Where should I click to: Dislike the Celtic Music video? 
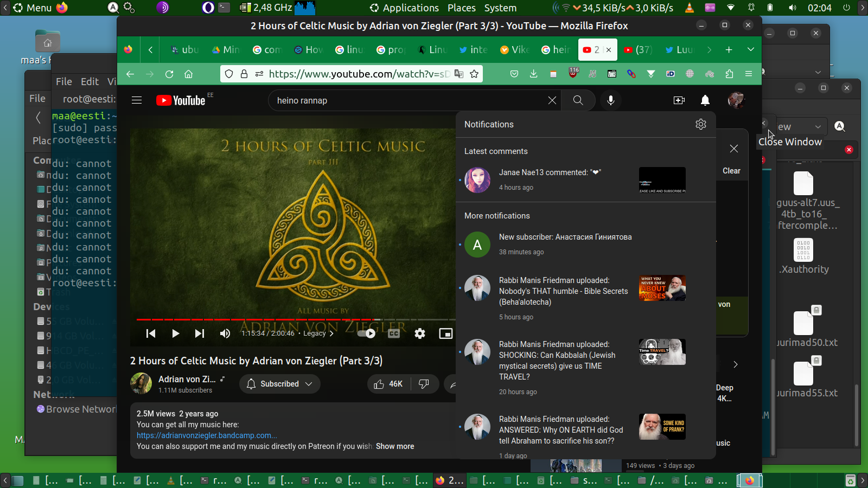[x=424, y=384]
